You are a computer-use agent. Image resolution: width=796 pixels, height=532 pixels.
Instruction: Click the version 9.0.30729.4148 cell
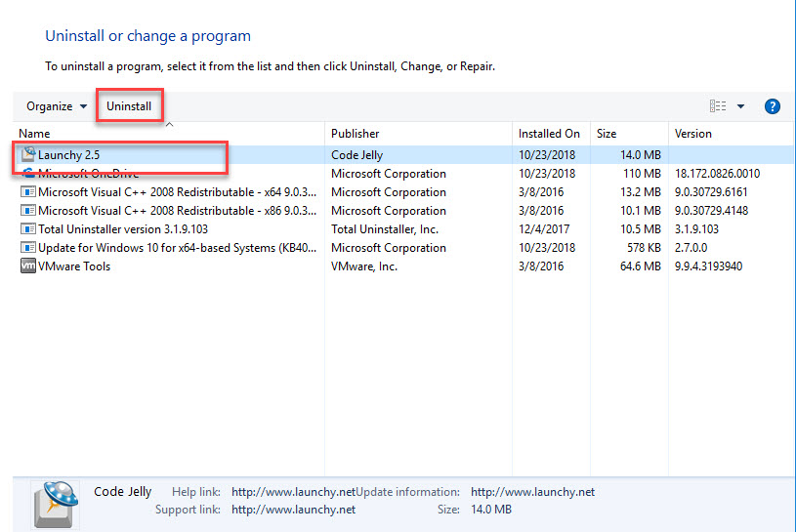tap(711, 211)
